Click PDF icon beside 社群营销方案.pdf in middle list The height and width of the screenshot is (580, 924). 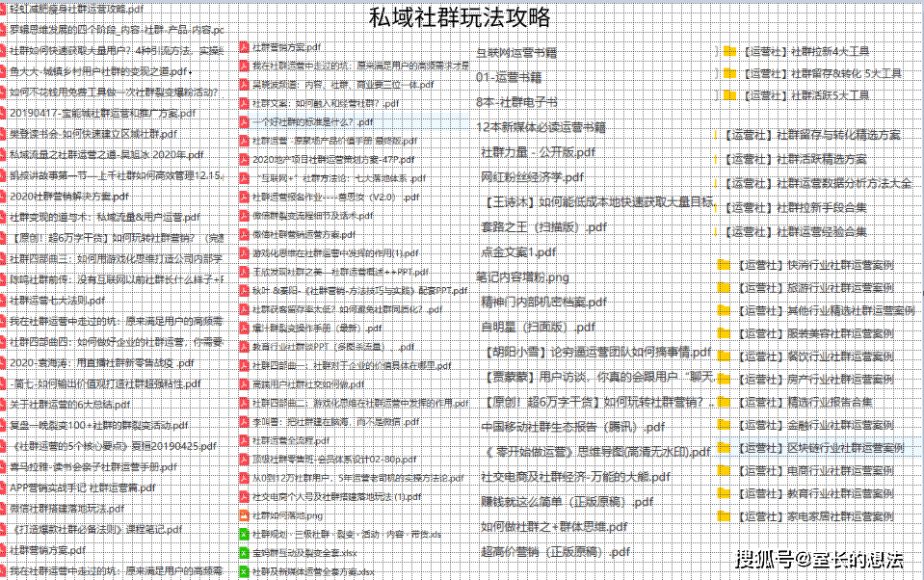(244, 47)
